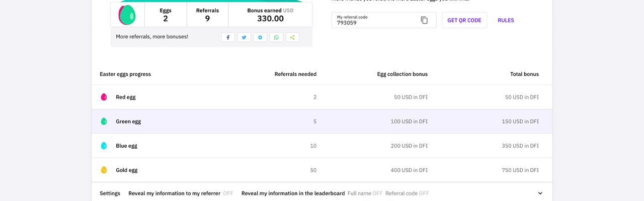This screenshot has width=644, height=201.
Task: Share referral on Twitter
Action: pos(244,37)
